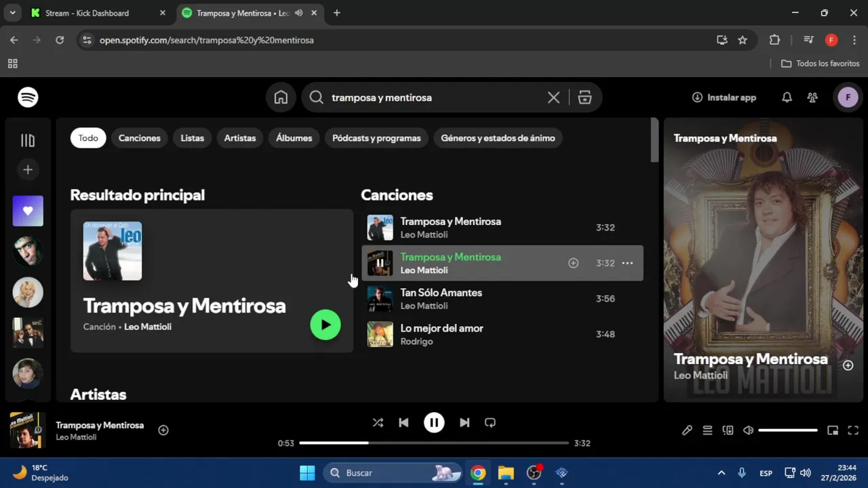Seek on the song progress bar
The image size is (868, 488).
click(434, 443)
